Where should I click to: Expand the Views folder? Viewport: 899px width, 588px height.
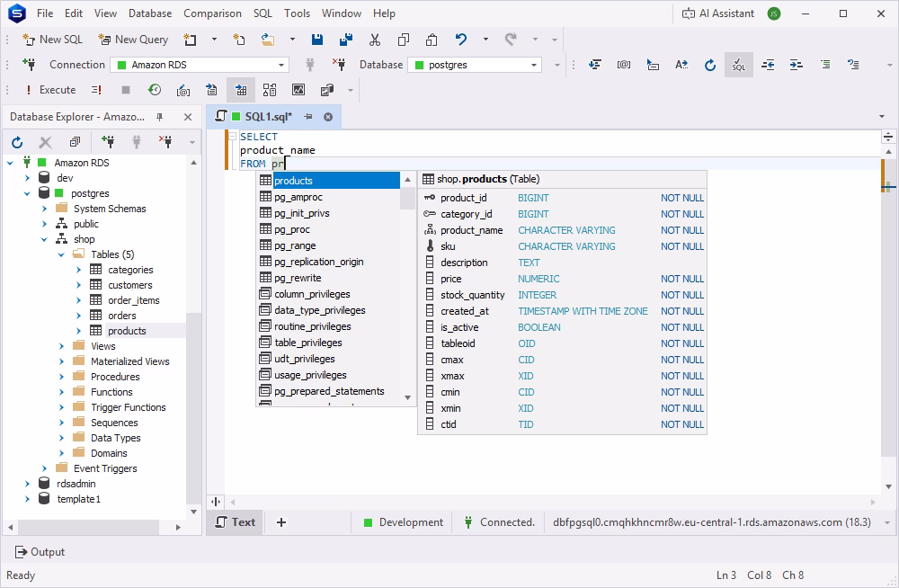61,346
